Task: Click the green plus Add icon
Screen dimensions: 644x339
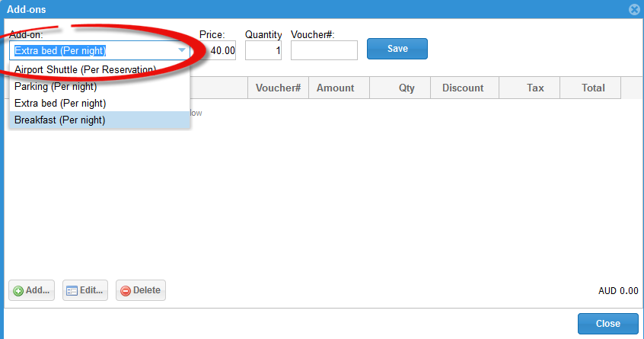Action: click(19, 291)
